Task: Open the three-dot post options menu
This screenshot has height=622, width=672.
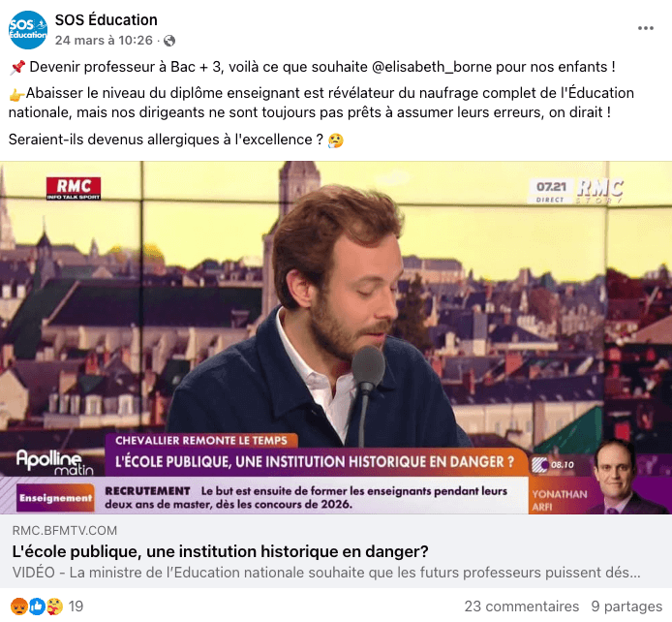Action: pyautogui.click(x=646, y=28)
